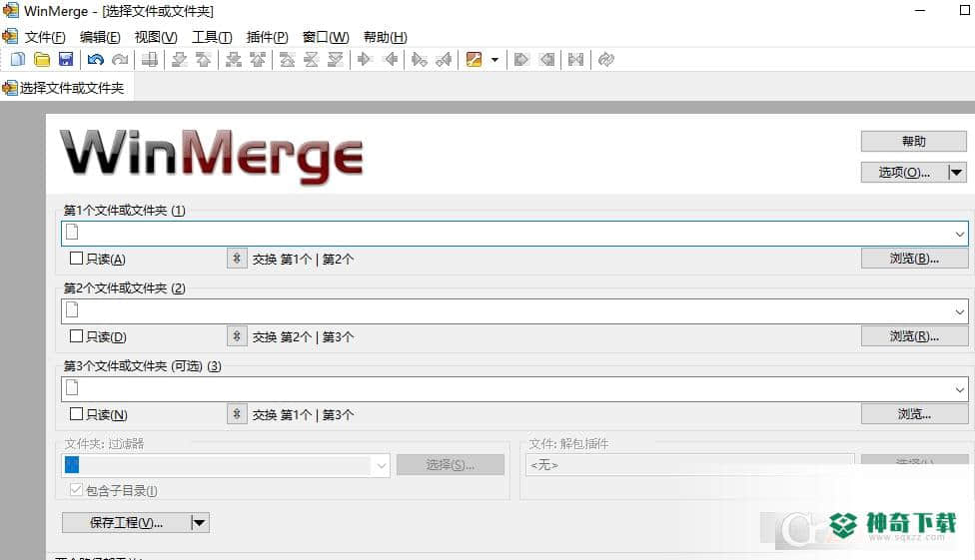Click the Copy Left toolbar icon
This screenshot has width=975, height=560.
pyautogui.click(x=391, y=60)
